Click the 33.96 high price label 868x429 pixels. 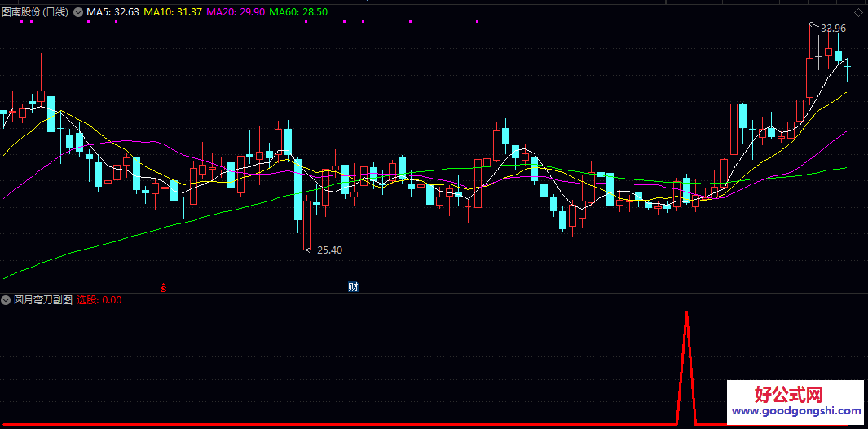833,29
